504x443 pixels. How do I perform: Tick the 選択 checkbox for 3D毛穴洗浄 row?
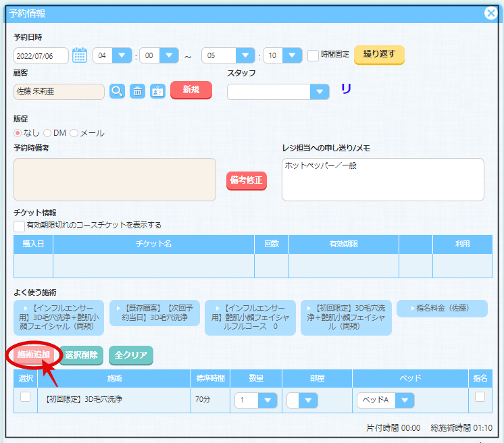click(x=25, y=397)
